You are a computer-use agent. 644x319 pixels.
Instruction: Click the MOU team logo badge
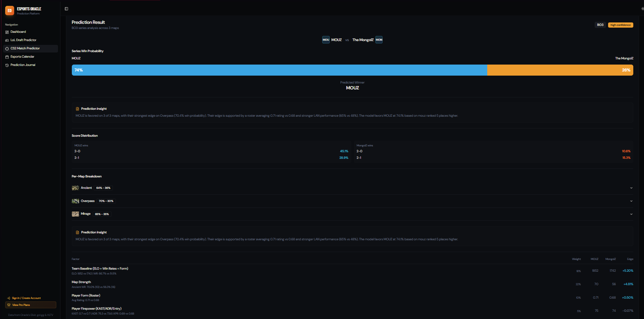pyautogui.click(x=326, y=40)
